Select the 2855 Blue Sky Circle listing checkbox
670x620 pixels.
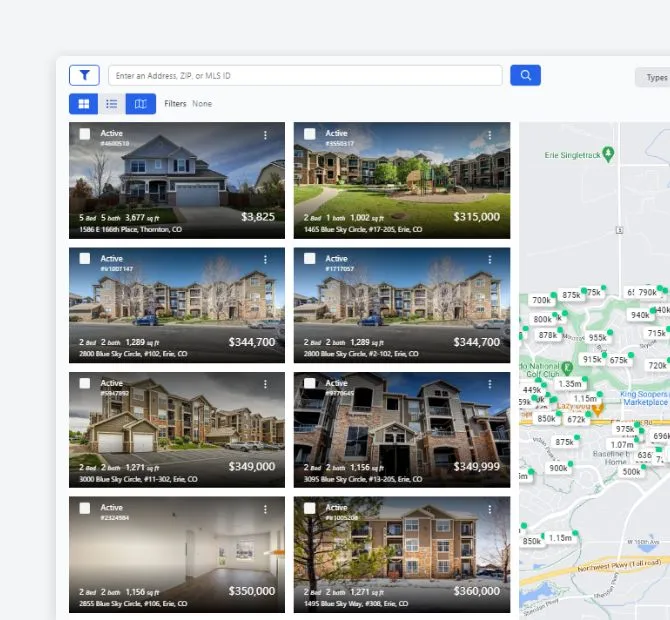[x=85, y=508]
